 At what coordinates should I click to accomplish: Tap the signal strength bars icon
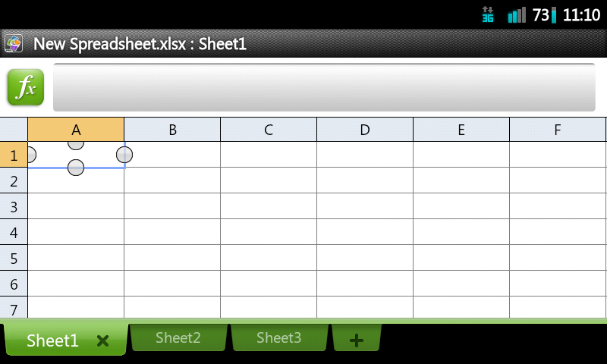[517, 15]
